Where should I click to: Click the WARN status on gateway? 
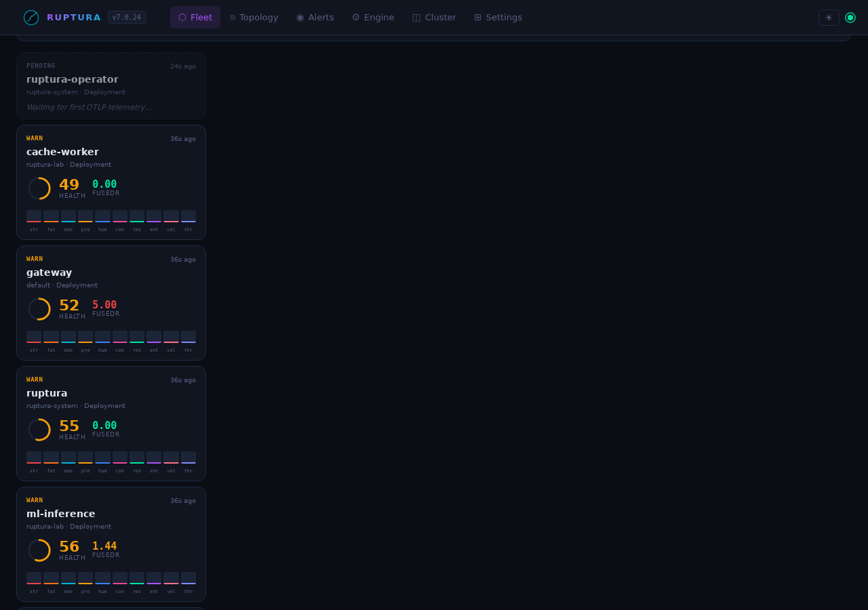click(x=35, y=259)
